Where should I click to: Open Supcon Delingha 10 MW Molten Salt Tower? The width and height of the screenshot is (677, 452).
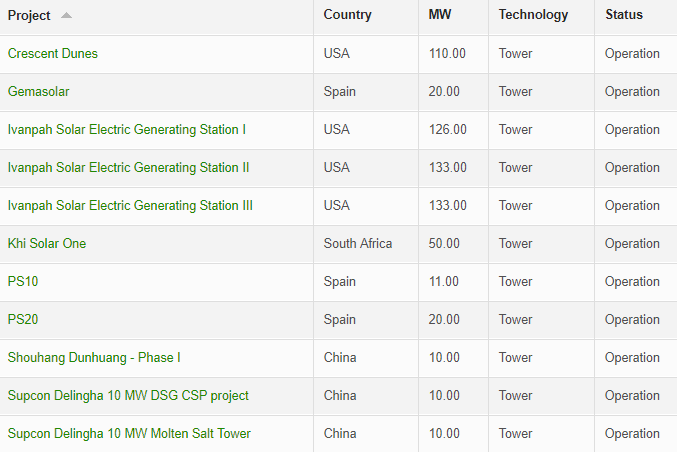[x=129, y=433]
